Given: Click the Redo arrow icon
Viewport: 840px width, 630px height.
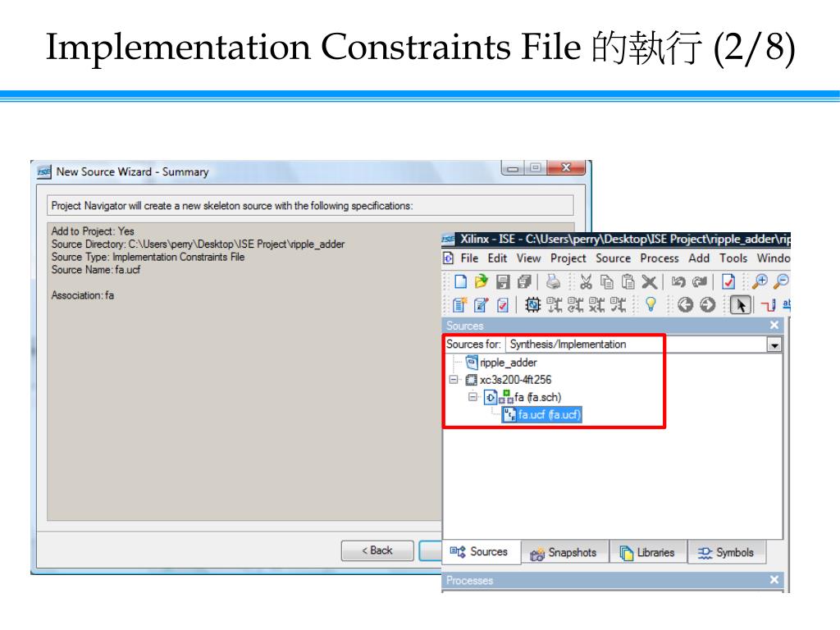Looking at the screenshot, I should click(x=700, y=282).
